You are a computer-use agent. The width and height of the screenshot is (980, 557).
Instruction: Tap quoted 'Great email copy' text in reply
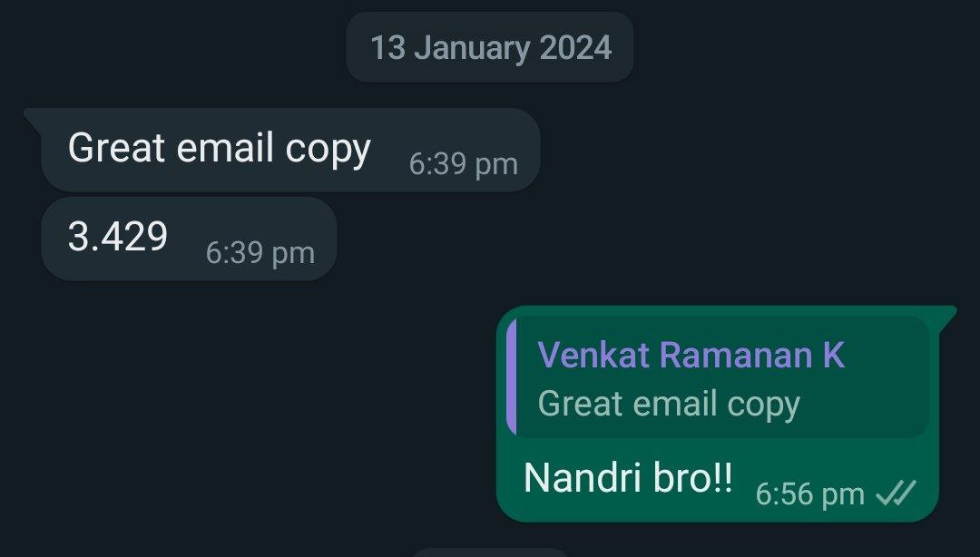[x=669, y=405]
